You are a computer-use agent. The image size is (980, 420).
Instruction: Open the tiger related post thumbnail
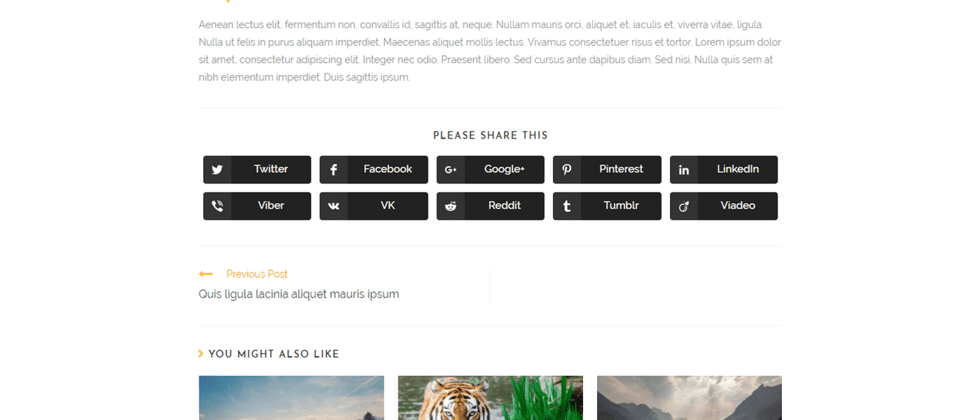pos(490,398)
